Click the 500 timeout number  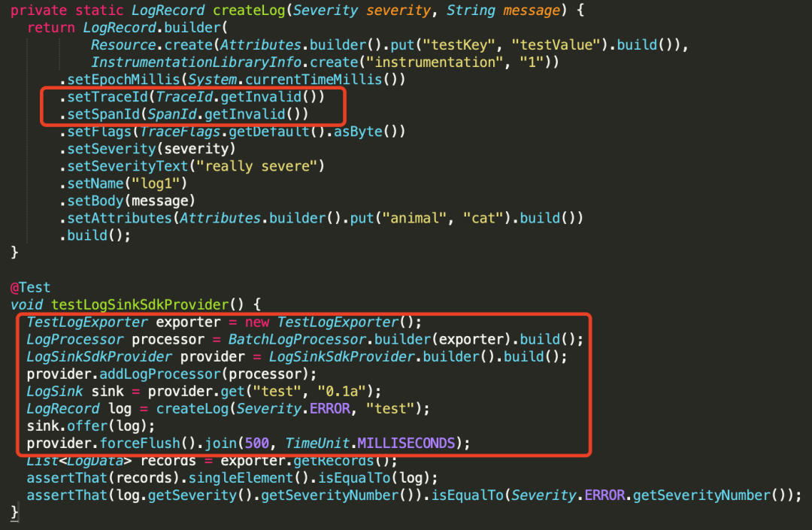[x=257, y=444]
